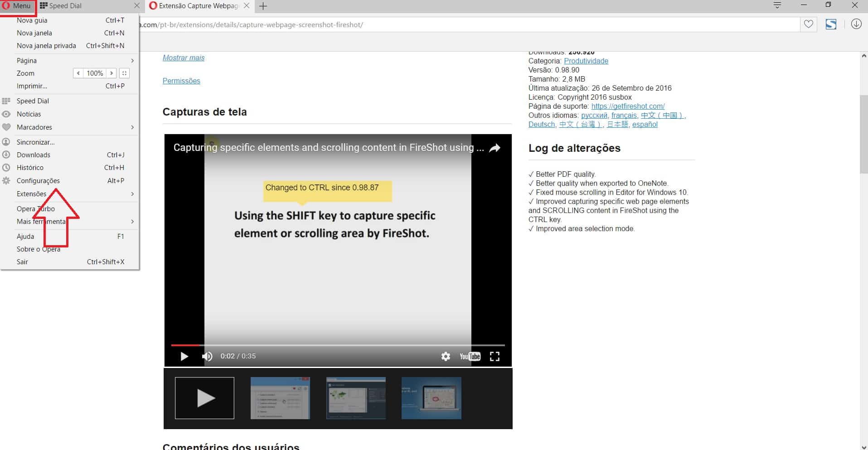Close the Extensão Capture Webpage tab
This screenshot has width=868, height=450.
tap(247, 6)
